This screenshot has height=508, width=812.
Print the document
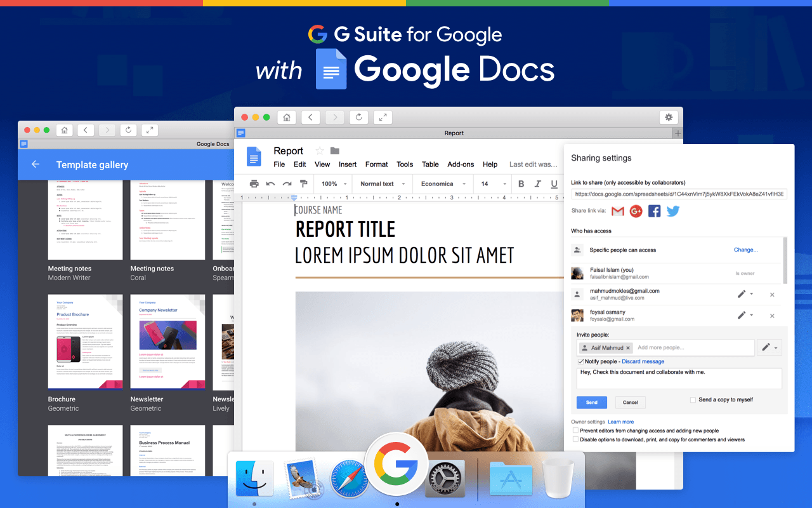click(254, 184)
